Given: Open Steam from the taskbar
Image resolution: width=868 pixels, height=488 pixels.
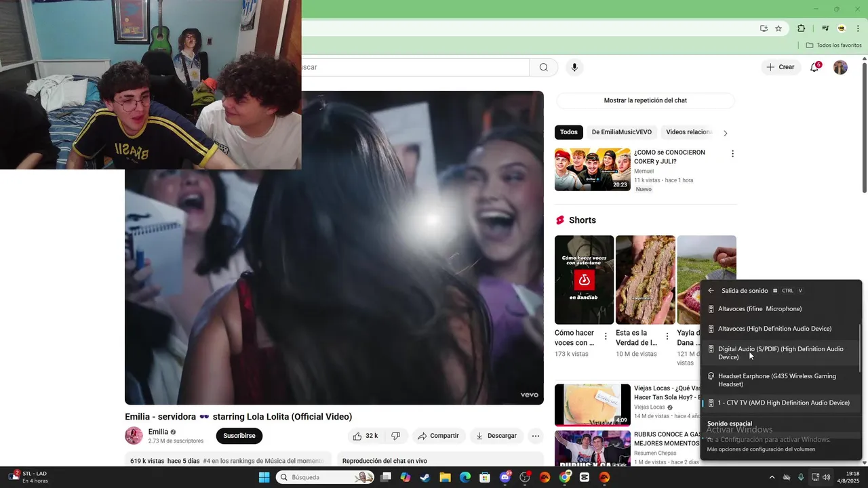Looking at the screenshot, I should (425, 477).
